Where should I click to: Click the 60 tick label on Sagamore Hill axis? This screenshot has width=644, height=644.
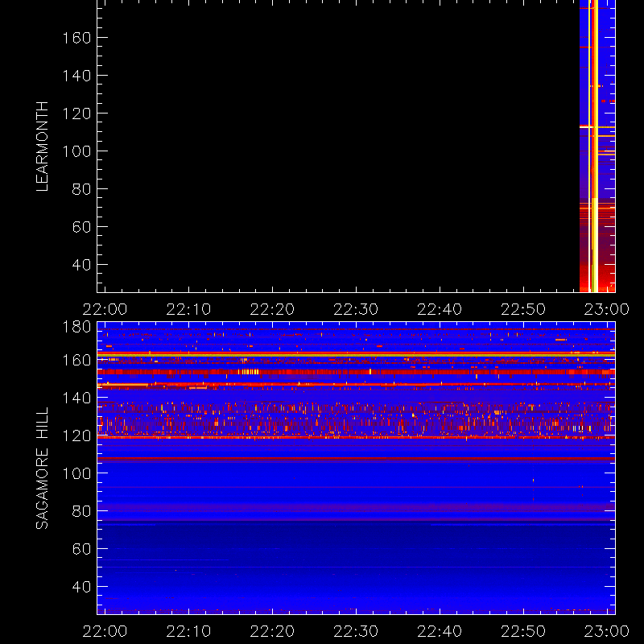pos(81,549)
